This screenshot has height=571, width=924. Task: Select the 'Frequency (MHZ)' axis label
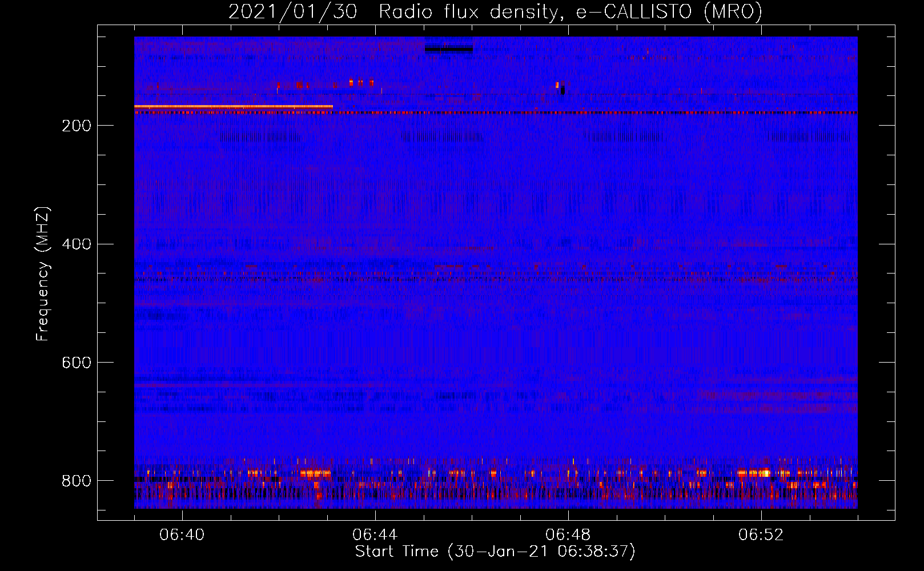pos(42,274)
